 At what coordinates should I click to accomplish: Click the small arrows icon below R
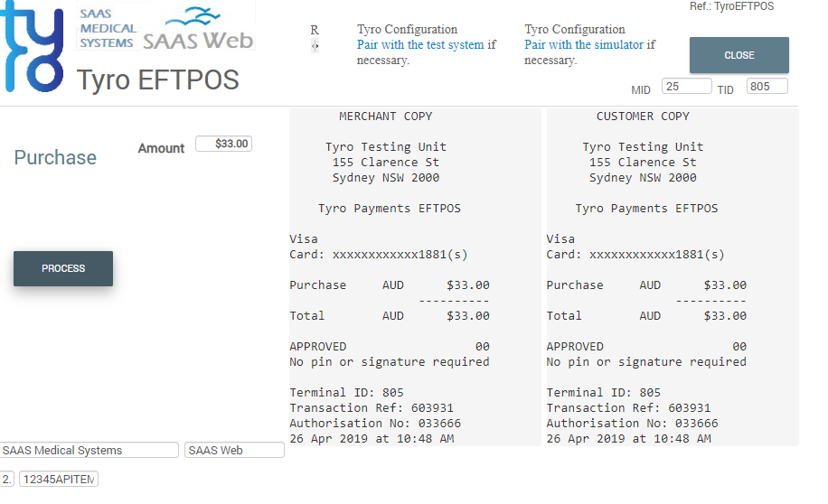315,46
